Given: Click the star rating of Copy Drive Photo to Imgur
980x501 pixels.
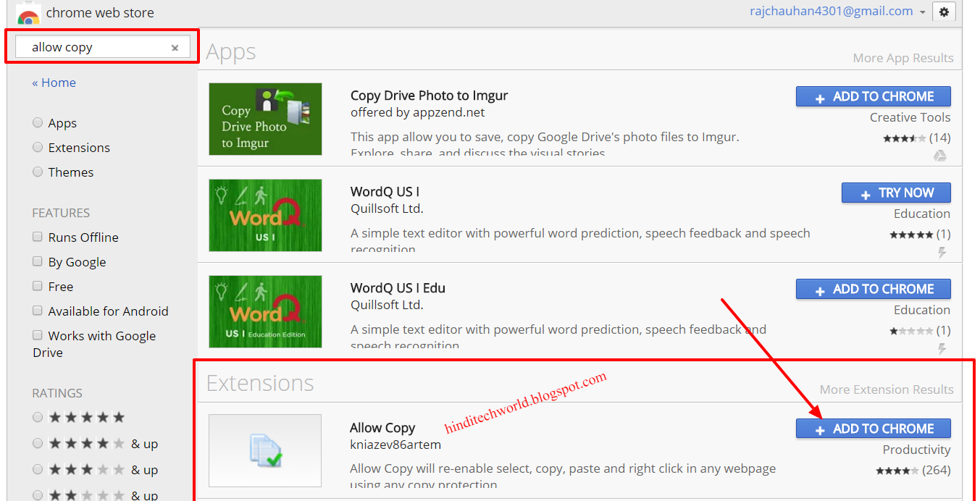Looking at the screenshot, I should pyautogui.click(x=904, y=138).
